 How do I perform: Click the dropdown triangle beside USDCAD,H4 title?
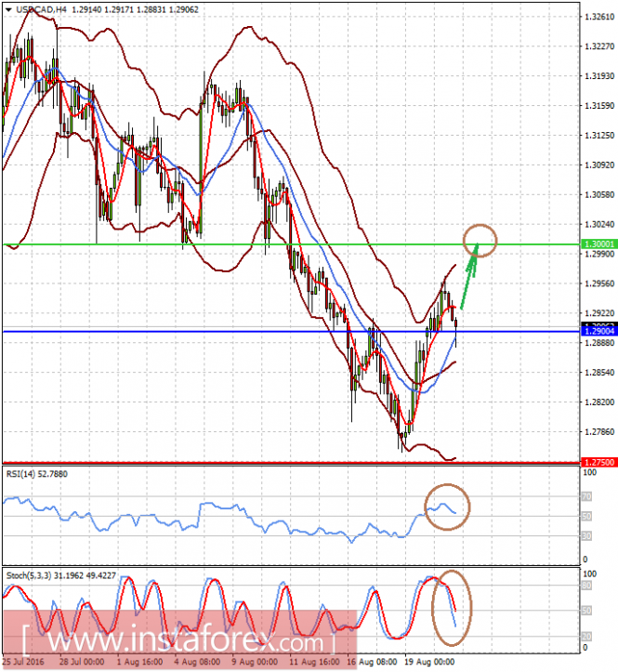pyautogui.click(x=8, y=9)
